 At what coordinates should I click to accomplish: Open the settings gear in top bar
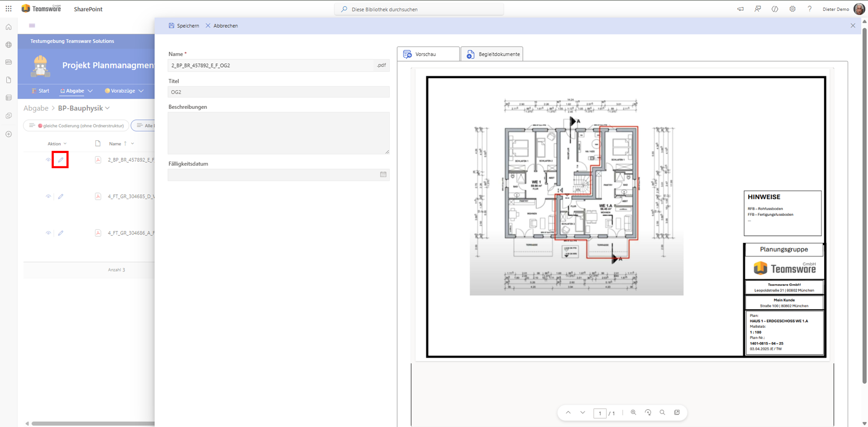[x=792, y=9]
